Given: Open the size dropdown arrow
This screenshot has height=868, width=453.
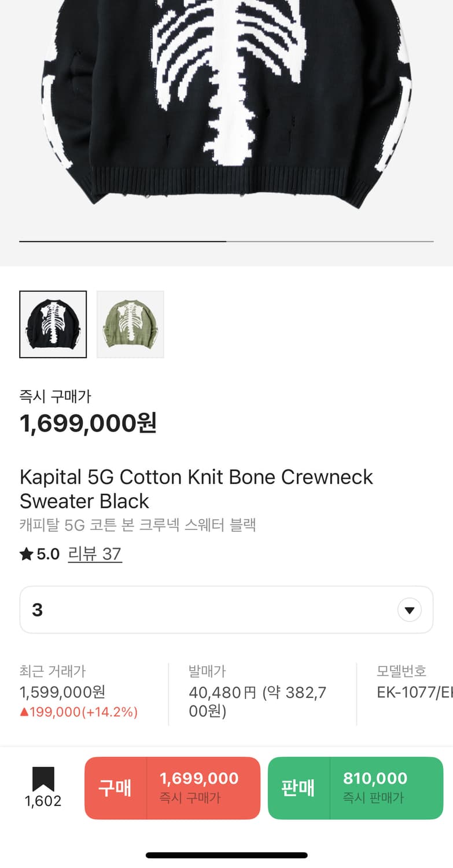Looking at the screenshot, I should point(410,610).
